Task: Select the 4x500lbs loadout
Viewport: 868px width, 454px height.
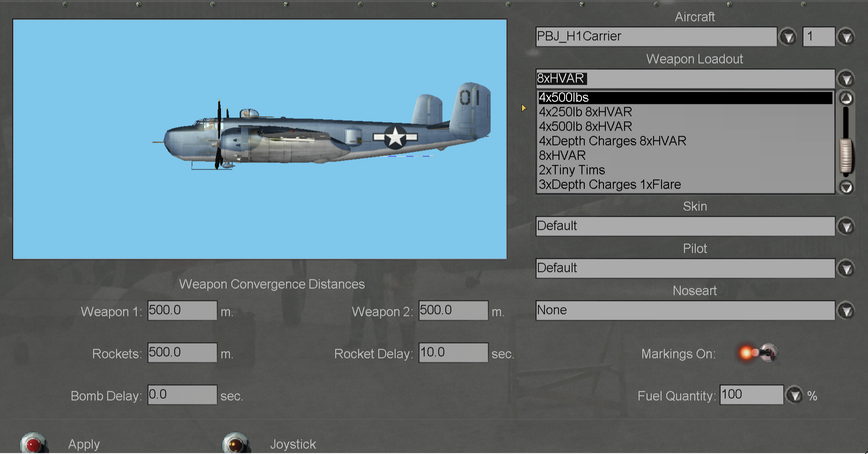Action: click(685, 97)
